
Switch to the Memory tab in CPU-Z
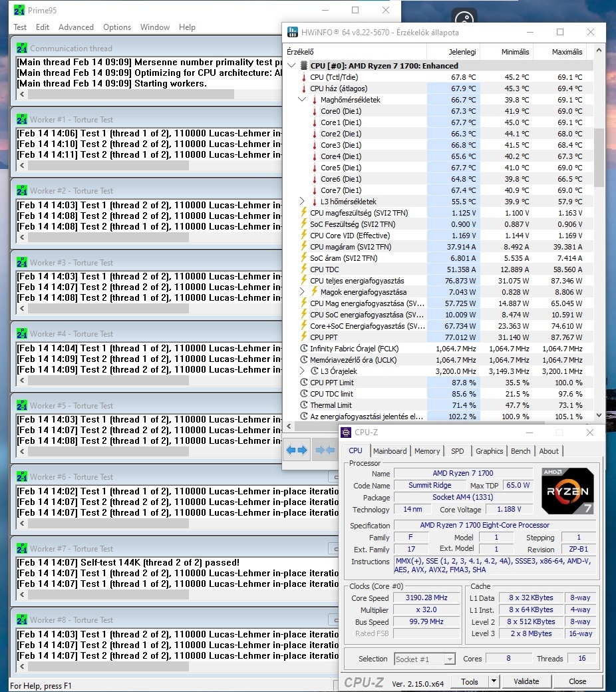[426, 451]
